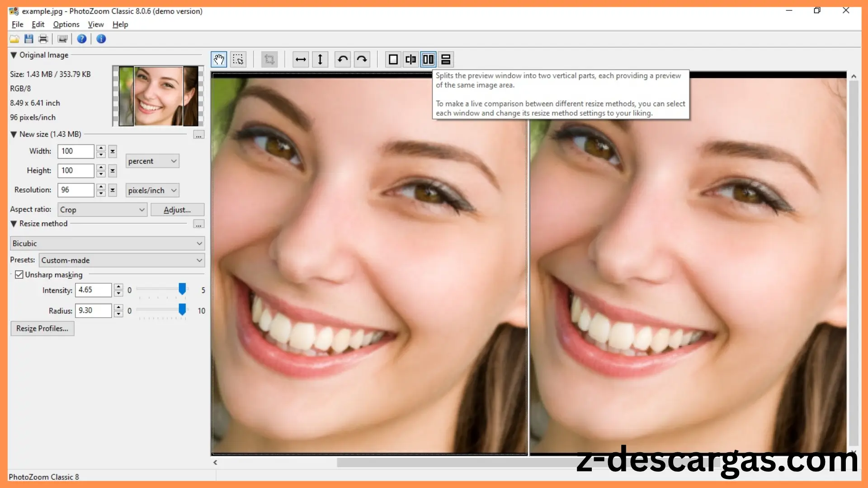Open the Resolution preset values dropdown arrow
868x488 pixels.
[113, 190]
